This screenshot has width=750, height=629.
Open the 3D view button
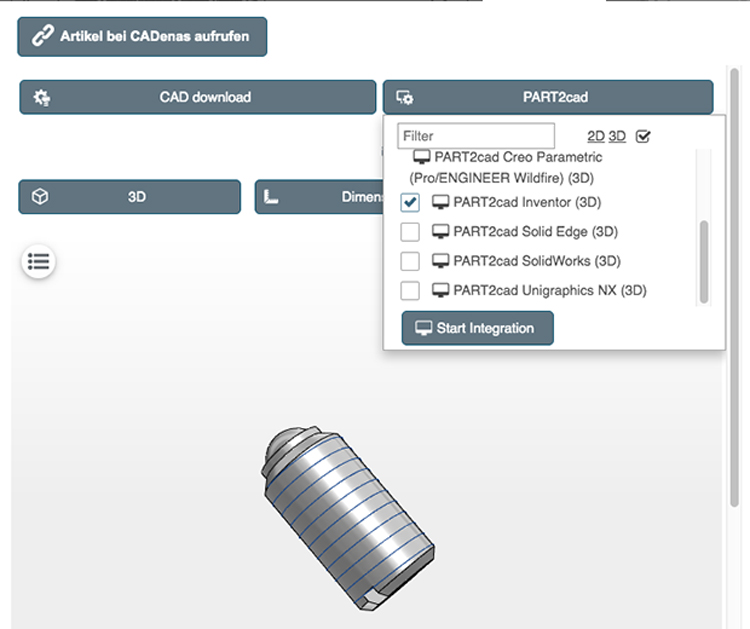click(130, 197)
